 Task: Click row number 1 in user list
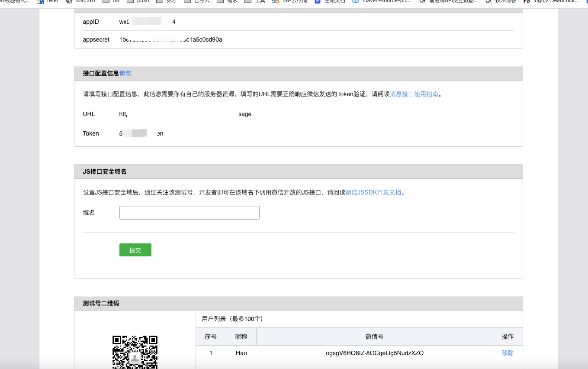click(211, 353)
